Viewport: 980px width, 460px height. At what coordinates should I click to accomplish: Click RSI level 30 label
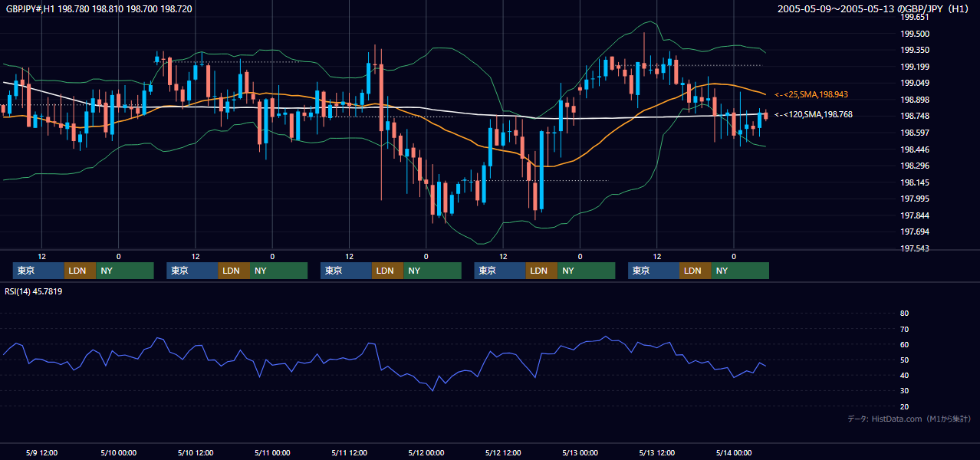tap(904, 391)
